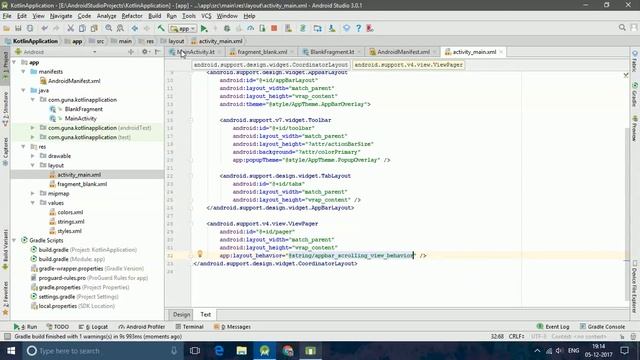Open the Gradle Console panel
Viewport: 640px width, 360px height.
click(602, 327)
